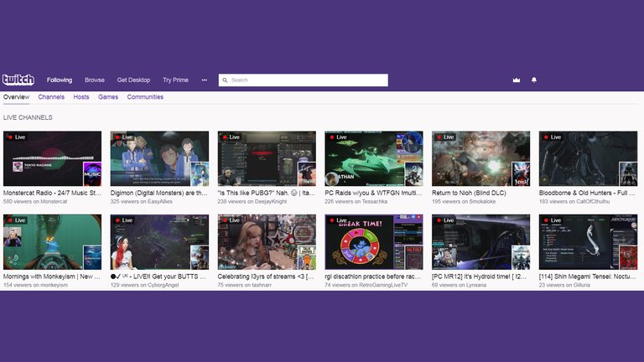The width and height of the screenshot is (644, 362).
Task: Open Return to Nioh stream thumbnail
Action: click(x=481, y=158)
